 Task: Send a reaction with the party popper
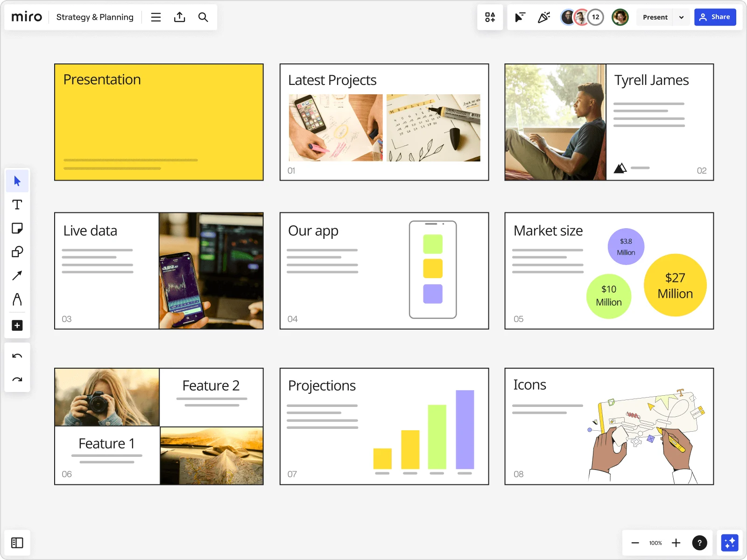click(543, 17)
